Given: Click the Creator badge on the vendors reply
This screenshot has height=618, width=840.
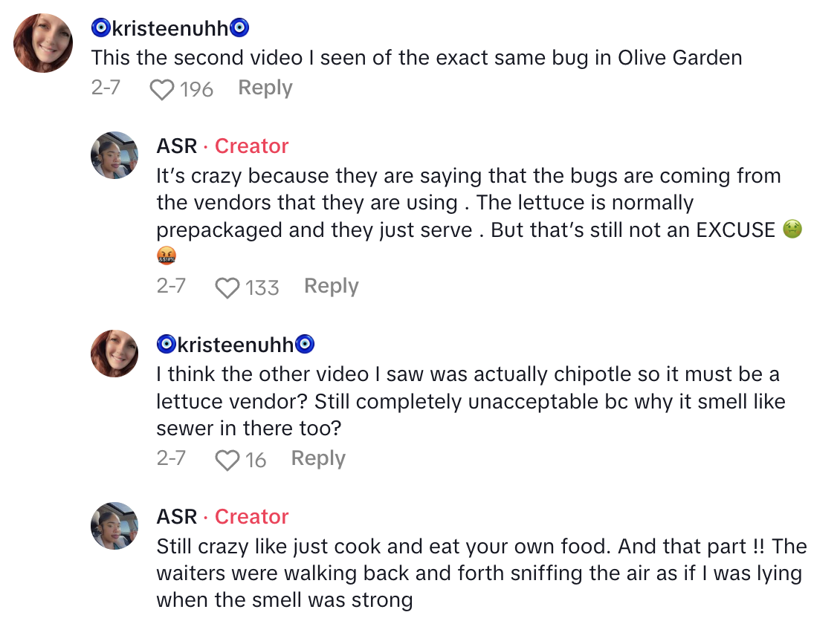Looking at the screenshot, I should 251,146.
